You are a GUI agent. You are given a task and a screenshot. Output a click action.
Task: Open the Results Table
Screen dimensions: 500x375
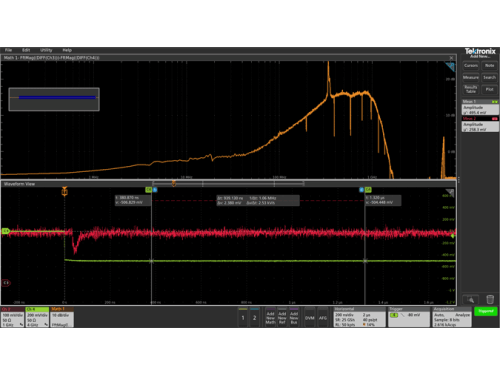coord(471,89)
